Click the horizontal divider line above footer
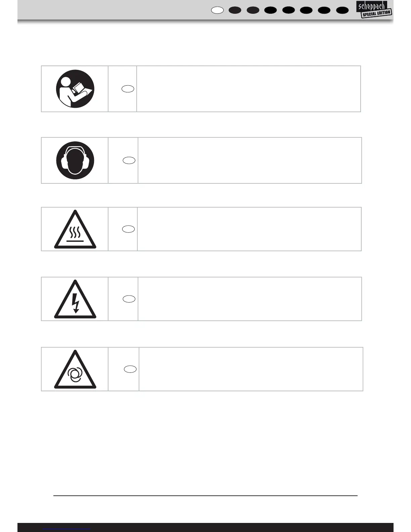Screen dimensions: 411x532 point(205,495)
